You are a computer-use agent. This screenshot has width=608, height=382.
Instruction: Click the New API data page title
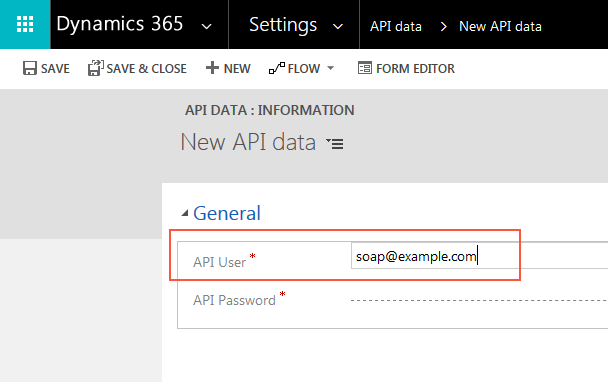[248, 142]
